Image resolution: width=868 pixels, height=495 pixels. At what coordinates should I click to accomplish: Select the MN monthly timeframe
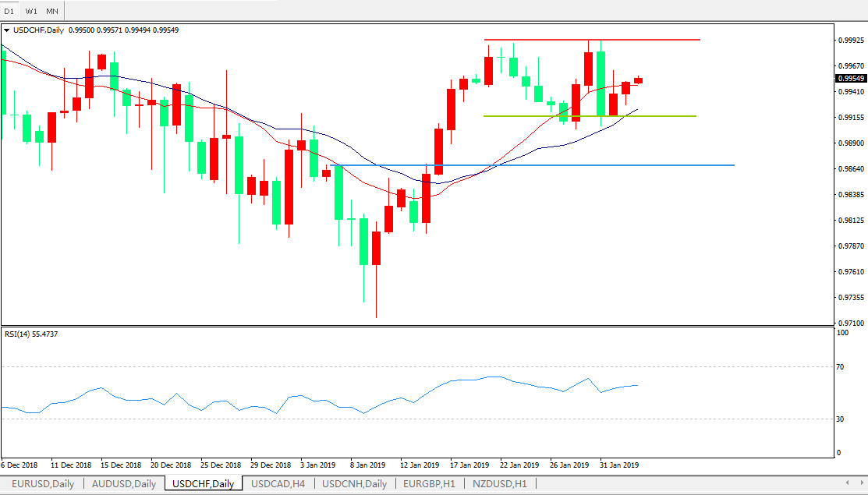pyautogui.click(x=51, y=11)
